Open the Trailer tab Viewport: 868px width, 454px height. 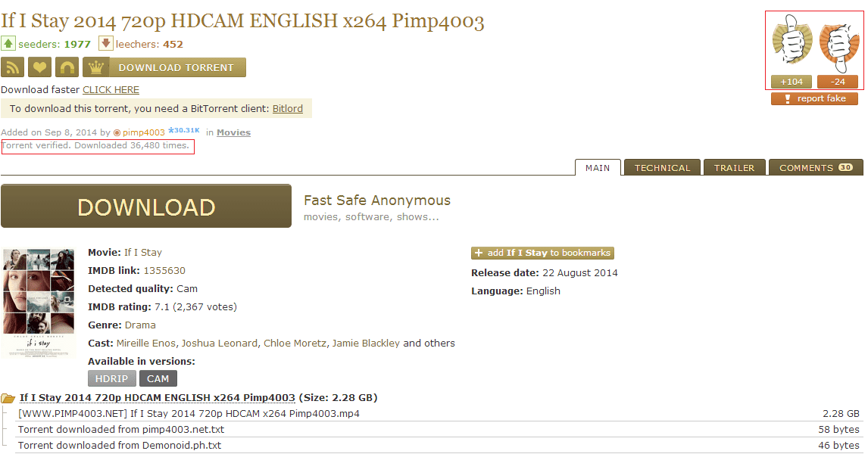click(x=734, y=167)
